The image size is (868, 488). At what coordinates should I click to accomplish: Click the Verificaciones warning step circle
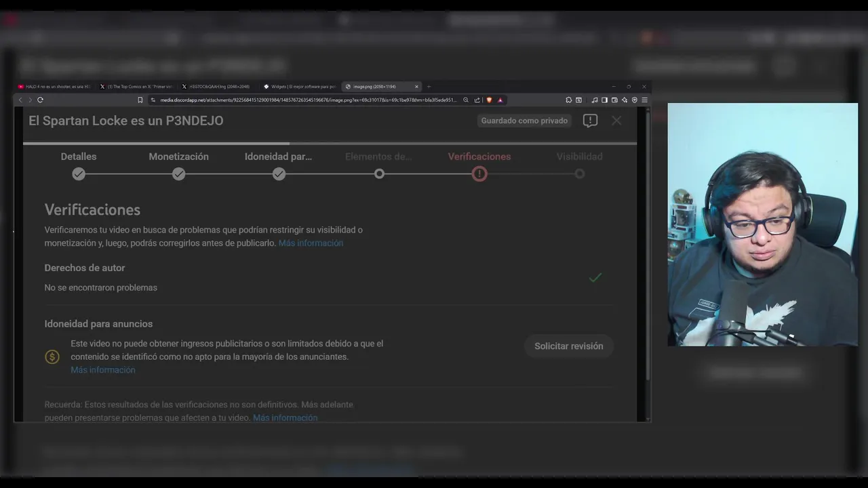[x=479, y=174]
